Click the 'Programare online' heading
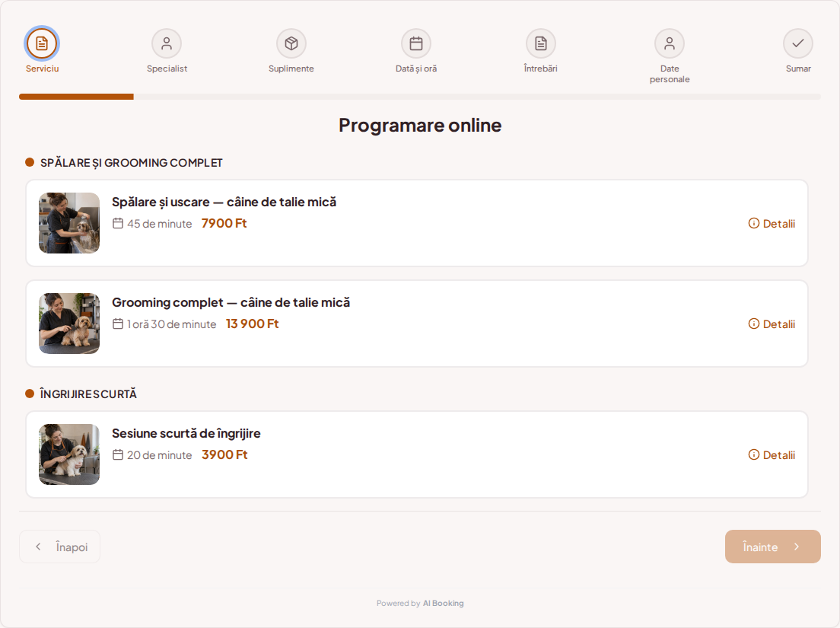This screenshot has height=628, width=840. tap(420, 125)
